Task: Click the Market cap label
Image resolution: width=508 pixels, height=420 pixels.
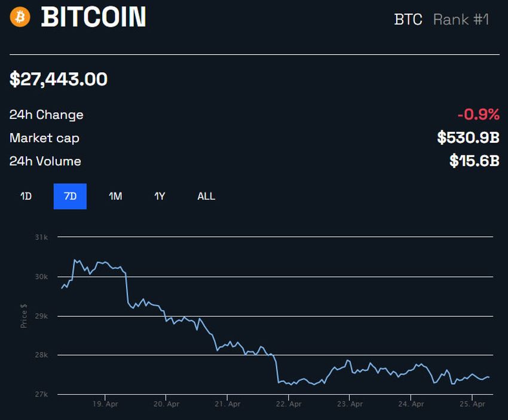Action: point(44,138)
